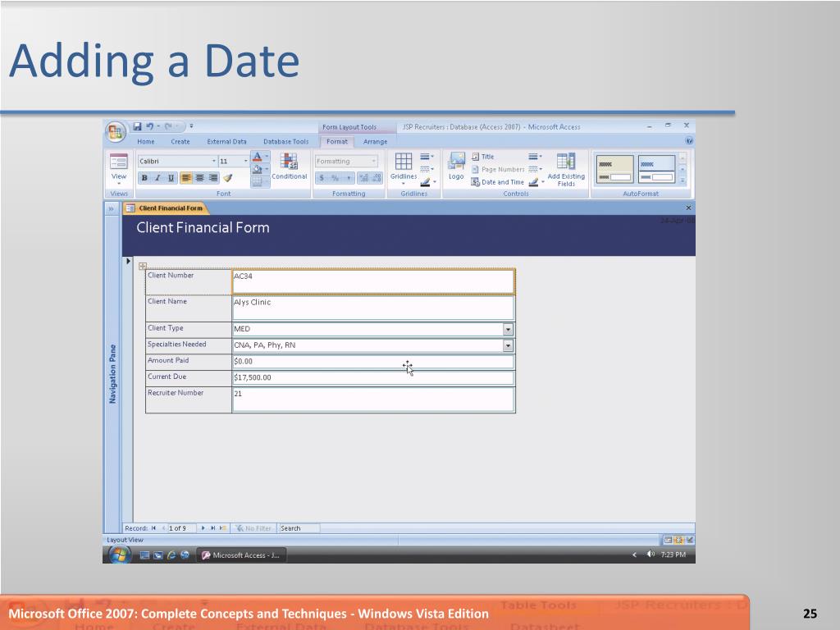Align text right
This screenshot has height=630, width=840.
pyautogui.click(x=213, y=178)
